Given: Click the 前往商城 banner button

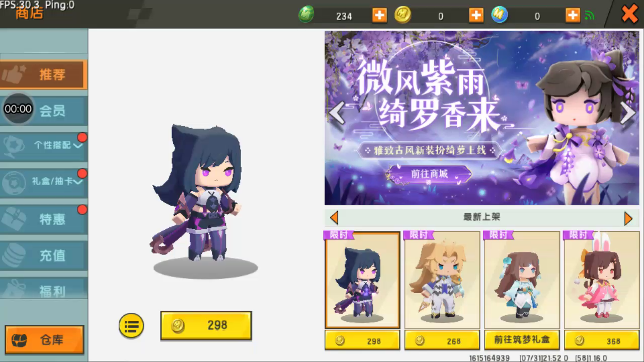Looking at the screenshot, I should (x=429, y=174).
